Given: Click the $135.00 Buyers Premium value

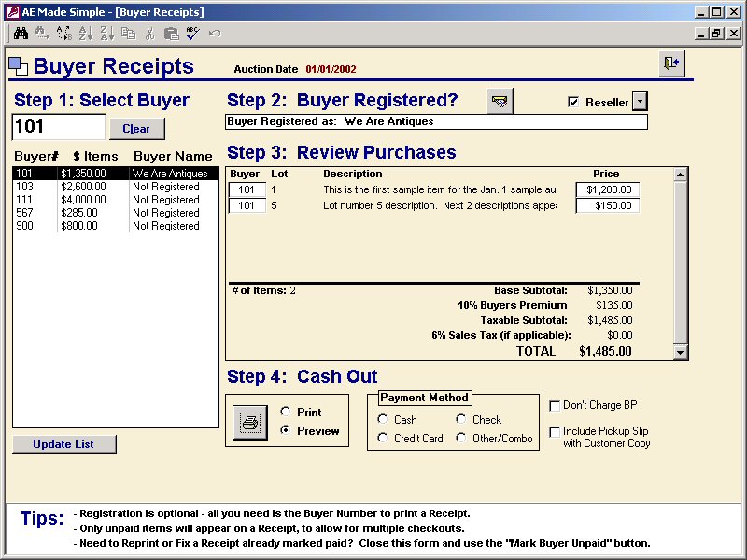Looking at the screenshot, I should tap(614, 305).
